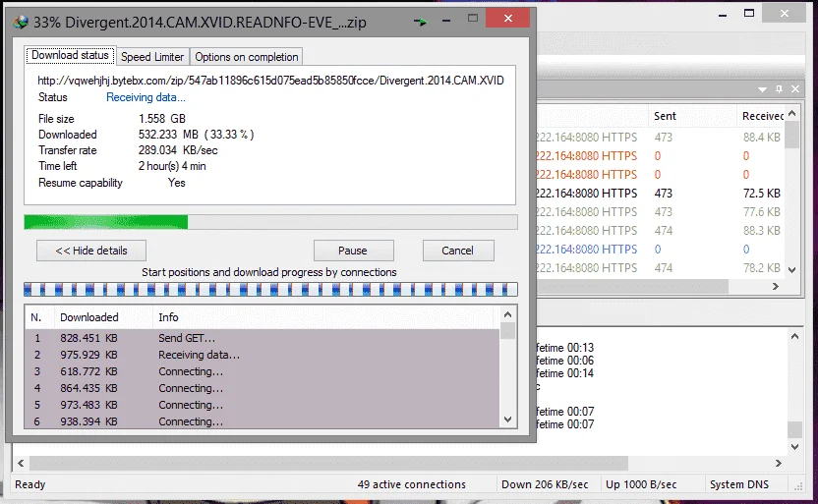
Task: Click the window resize grip in status bar
Action: 797,486
